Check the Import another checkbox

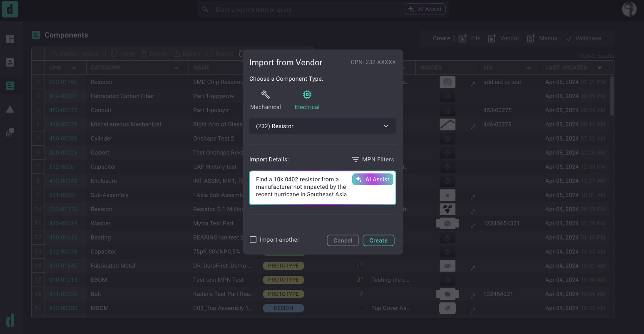point(253,240)
